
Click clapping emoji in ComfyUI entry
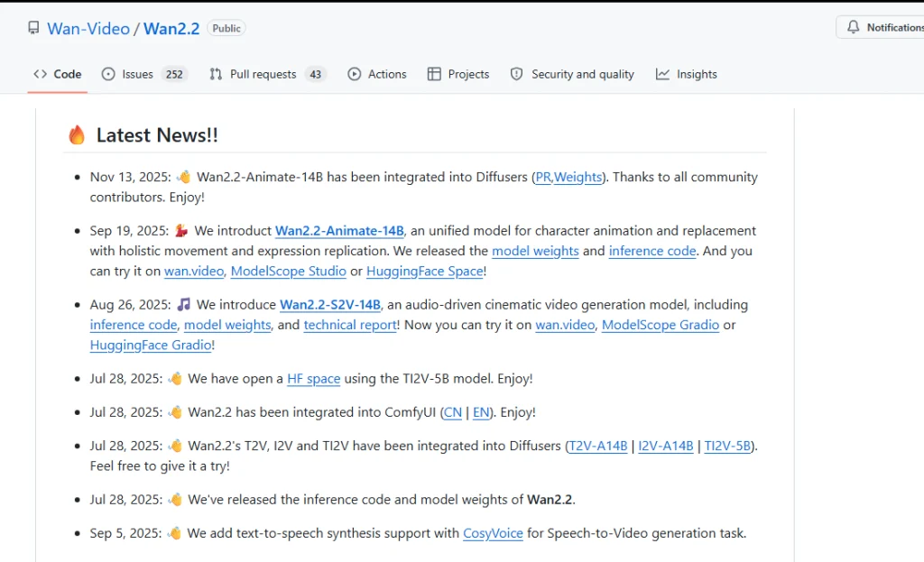click(175, 411)
